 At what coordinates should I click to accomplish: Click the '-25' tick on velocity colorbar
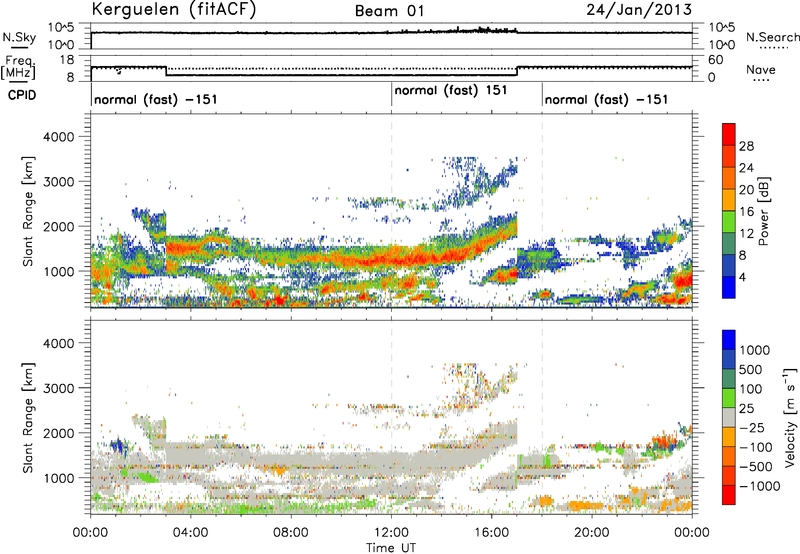click(752, 427)
